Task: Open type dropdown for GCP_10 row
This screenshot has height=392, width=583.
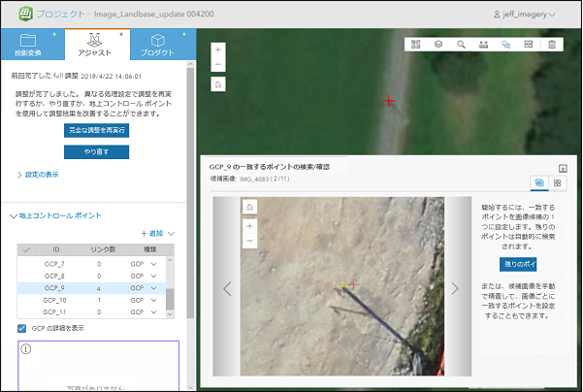Action: [x=153, y=300]
